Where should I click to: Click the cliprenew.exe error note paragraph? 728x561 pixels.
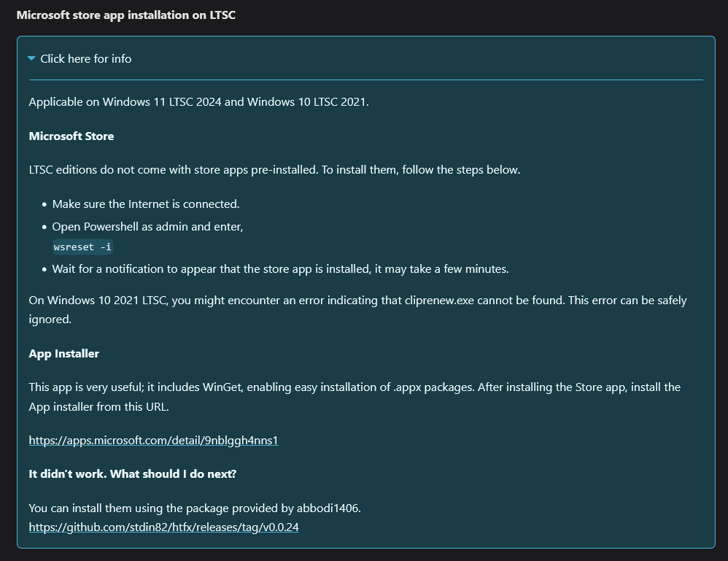pyautogui.click(x=357, y=310)
